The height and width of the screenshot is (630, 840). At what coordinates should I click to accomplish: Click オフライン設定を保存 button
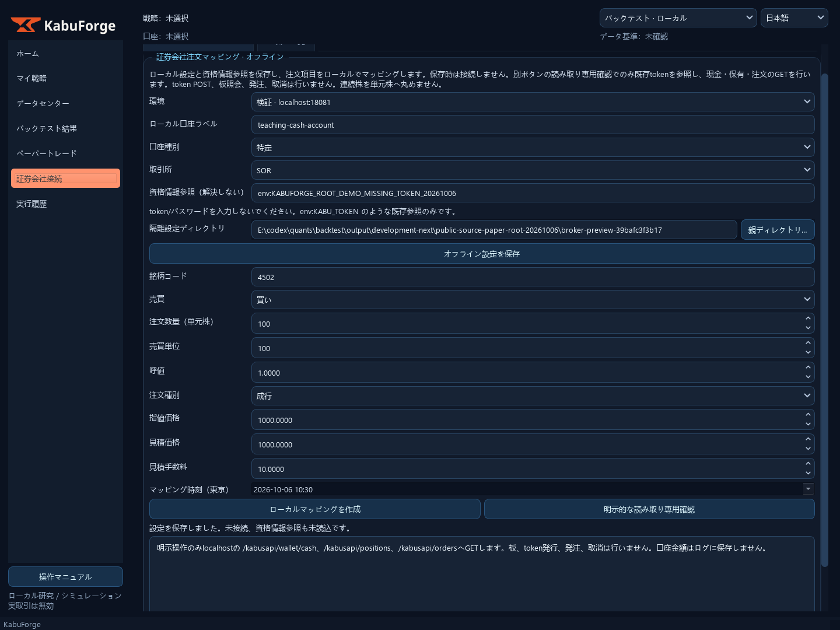click(x=482, y=254)
